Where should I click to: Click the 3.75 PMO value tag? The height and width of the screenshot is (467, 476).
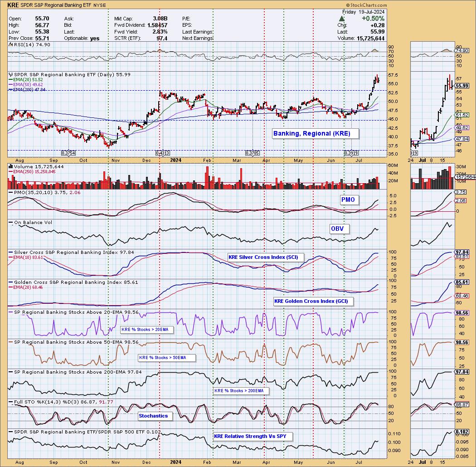(x=461, y=192)
